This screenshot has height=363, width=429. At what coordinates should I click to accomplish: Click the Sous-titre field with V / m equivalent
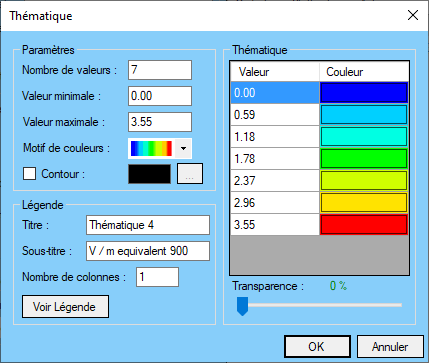click(148, 251)
